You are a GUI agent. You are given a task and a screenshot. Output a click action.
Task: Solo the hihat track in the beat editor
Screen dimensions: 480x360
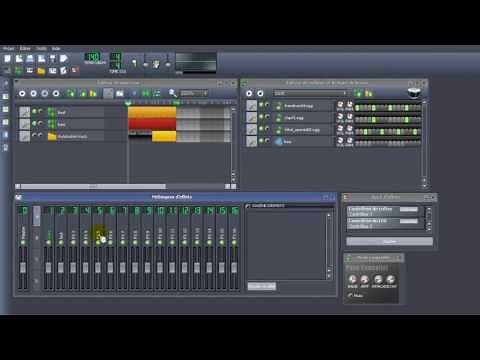[267, 129]
